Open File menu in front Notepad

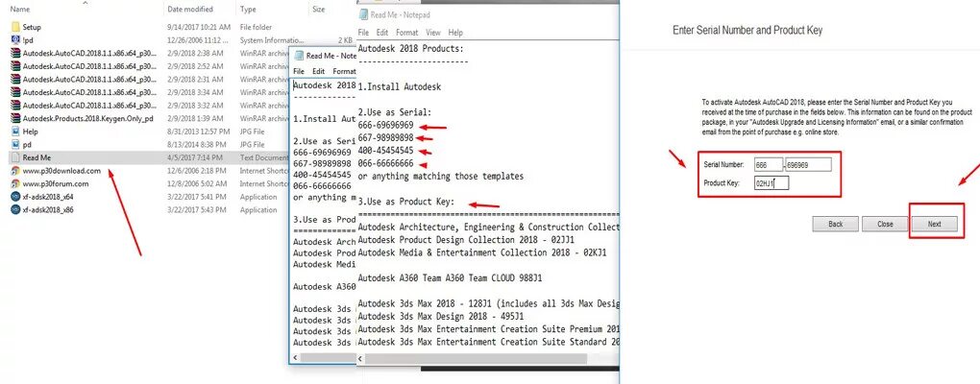[x=364, y=33]
